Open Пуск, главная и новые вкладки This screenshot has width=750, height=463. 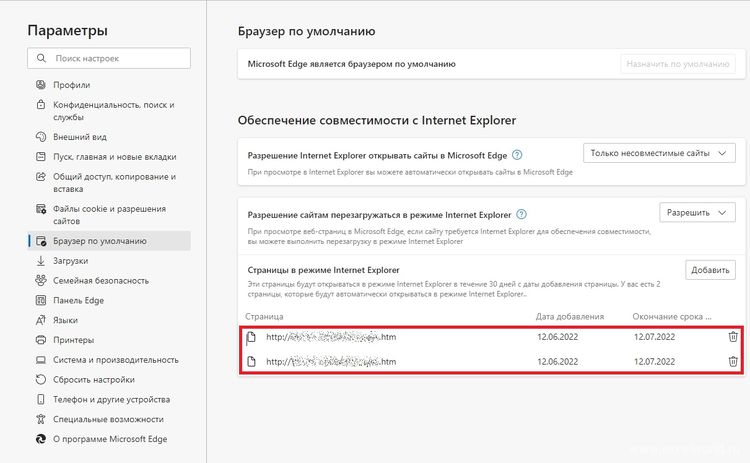(x=115, y=156)
